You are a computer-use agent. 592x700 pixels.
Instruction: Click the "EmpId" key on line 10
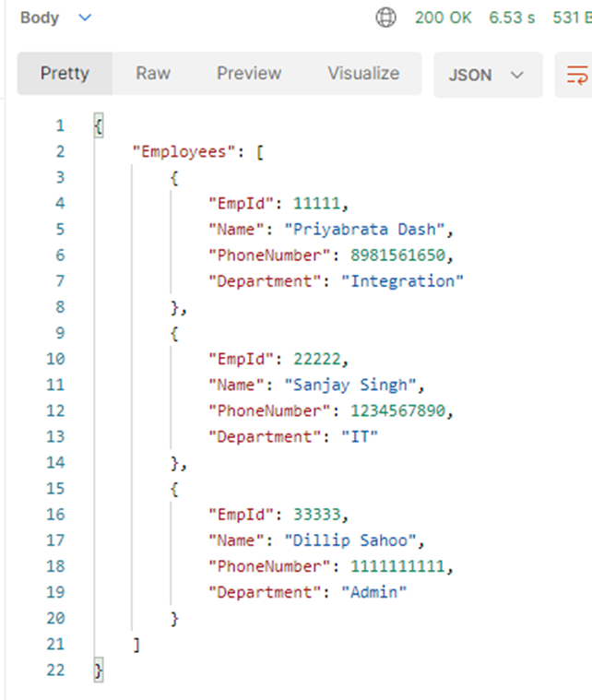tap(241, 359)
